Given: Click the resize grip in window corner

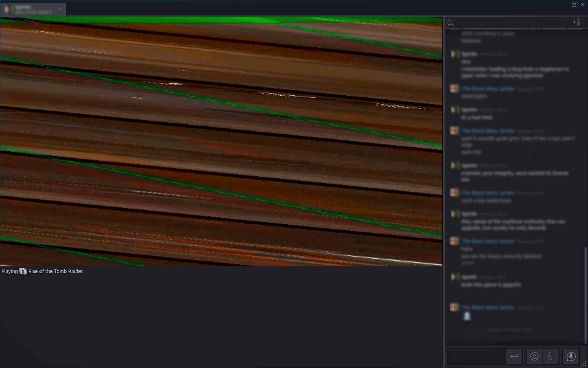Looking at the screenshot, I should coord(584,364).
